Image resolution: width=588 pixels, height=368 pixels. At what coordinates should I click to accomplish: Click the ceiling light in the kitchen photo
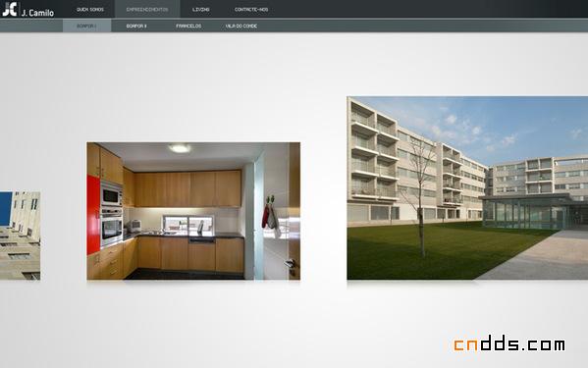pos(180,149)
